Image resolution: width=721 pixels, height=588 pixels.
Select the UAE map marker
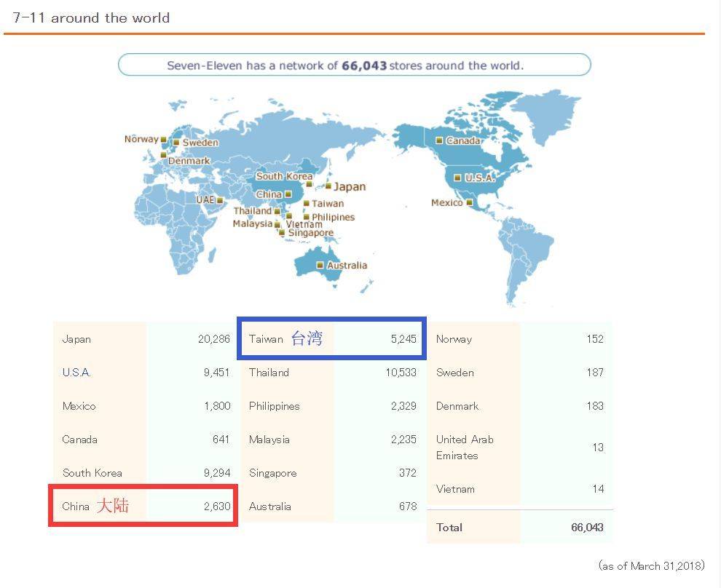pyautogui.click(x=220, y=200)
